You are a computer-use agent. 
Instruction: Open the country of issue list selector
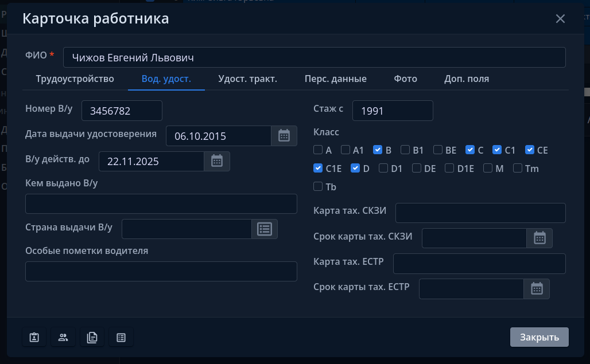(x=265, y=229)
